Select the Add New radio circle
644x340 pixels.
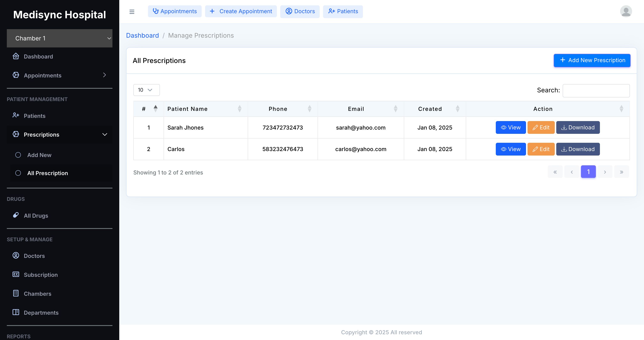point(18,155)
